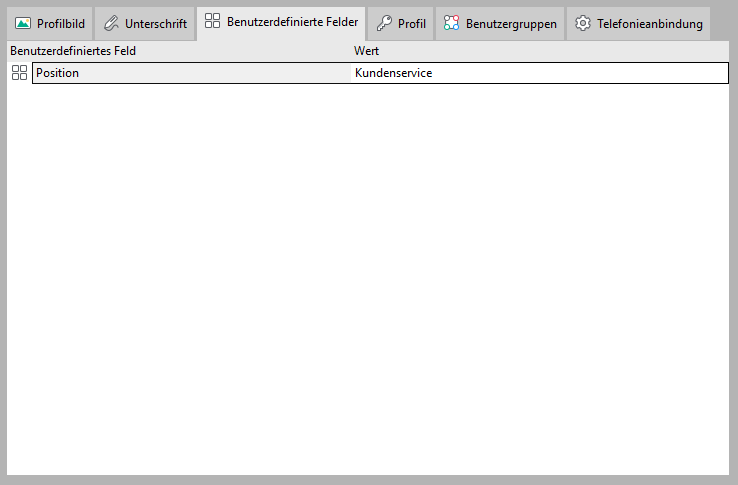The image size is (738, 485).
Task: Select the Position field cell
Action: (x=192, y=73)
